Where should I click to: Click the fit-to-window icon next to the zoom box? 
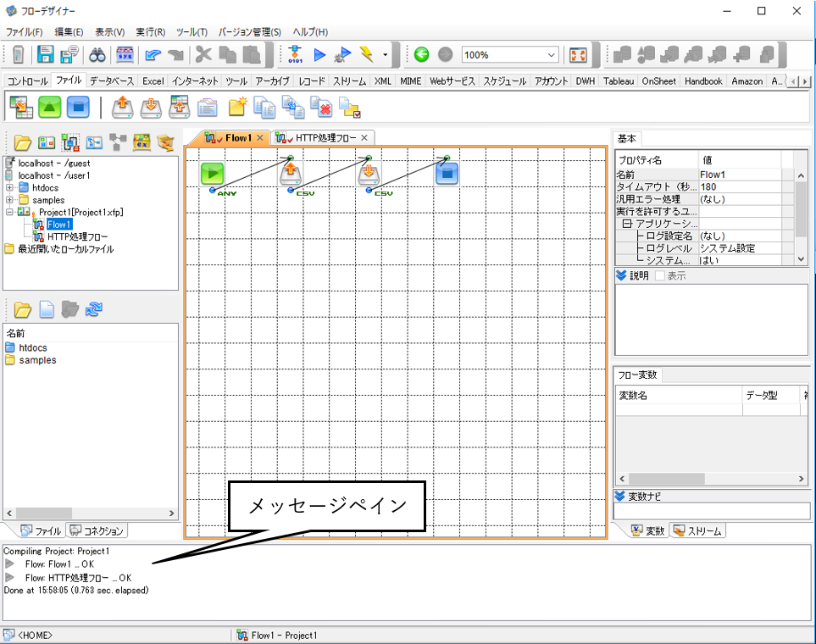(x=578, y=55)
